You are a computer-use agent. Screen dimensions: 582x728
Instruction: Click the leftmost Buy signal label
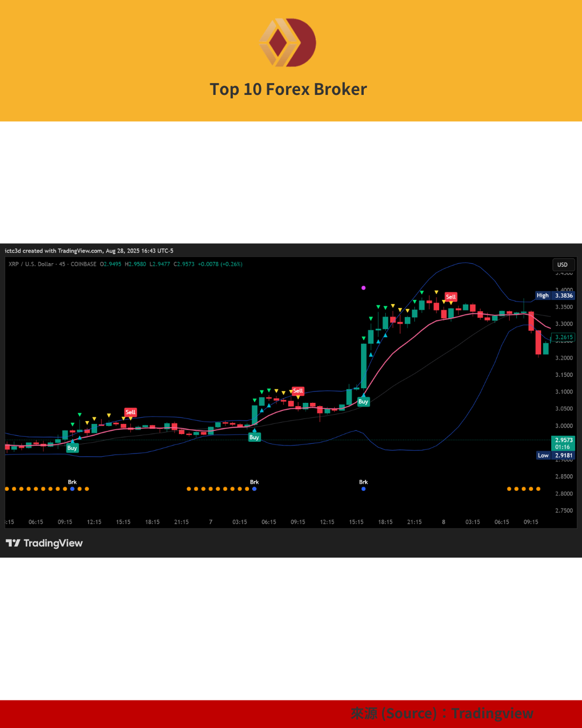(x=72, y=448)
